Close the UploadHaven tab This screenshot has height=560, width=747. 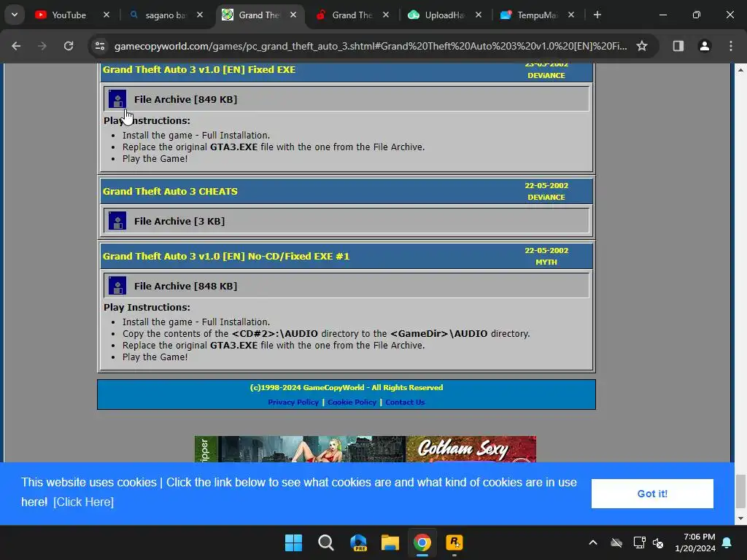(x=479, y=15)
